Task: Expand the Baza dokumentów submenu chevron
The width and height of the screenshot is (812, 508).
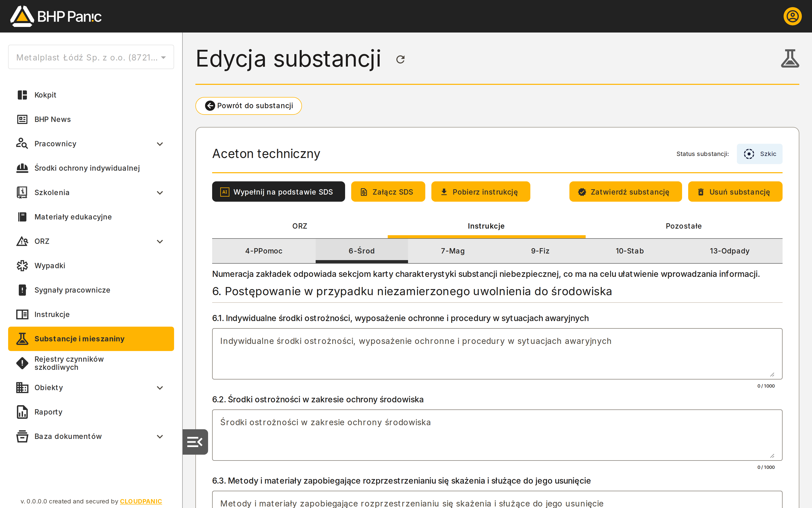Action: 160,436
